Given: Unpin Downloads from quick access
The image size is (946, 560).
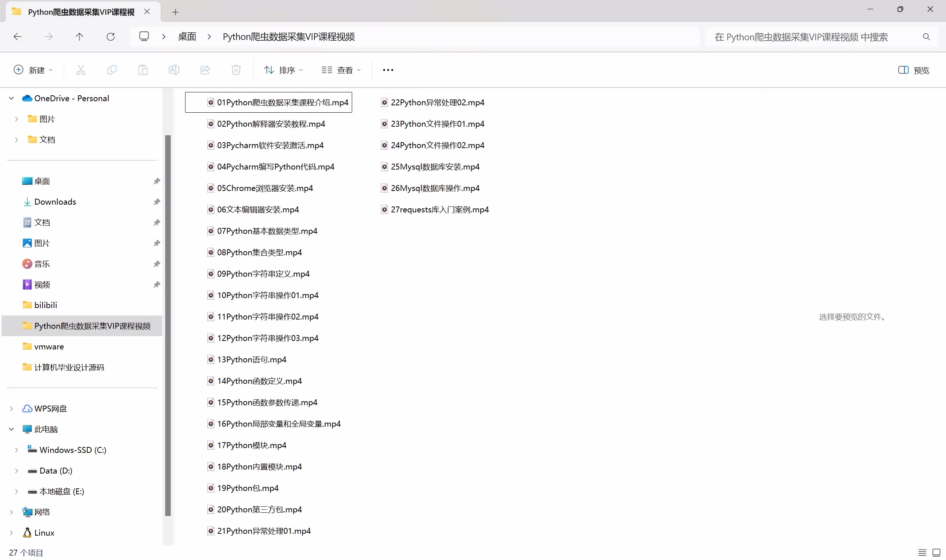Looking at the screenshot, I should tap(157, 202).
